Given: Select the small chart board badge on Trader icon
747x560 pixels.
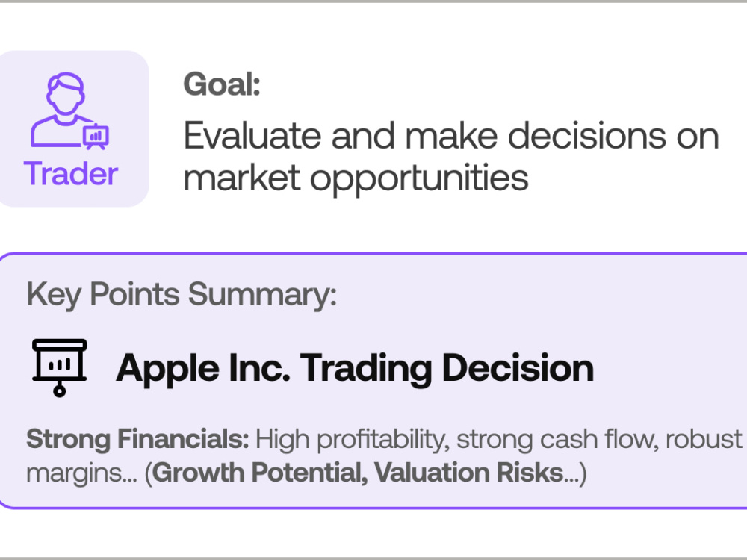Looking at the screenshot, I should pyautogui.click(x=96, y=137).
